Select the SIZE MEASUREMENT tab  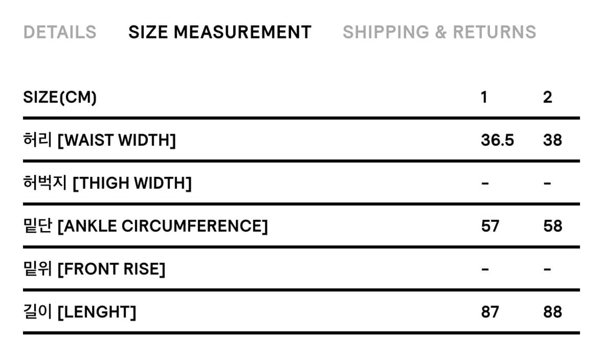point(220,32)
